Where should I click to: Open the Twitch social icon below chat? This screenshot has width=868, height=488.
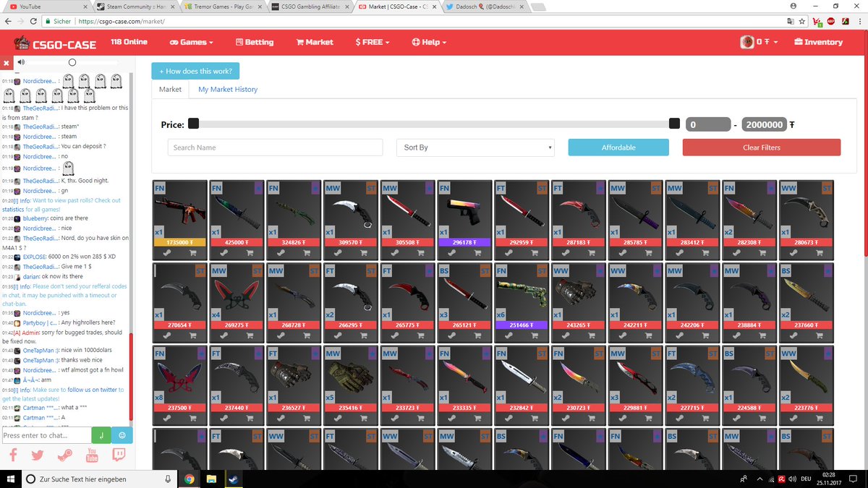118,455
